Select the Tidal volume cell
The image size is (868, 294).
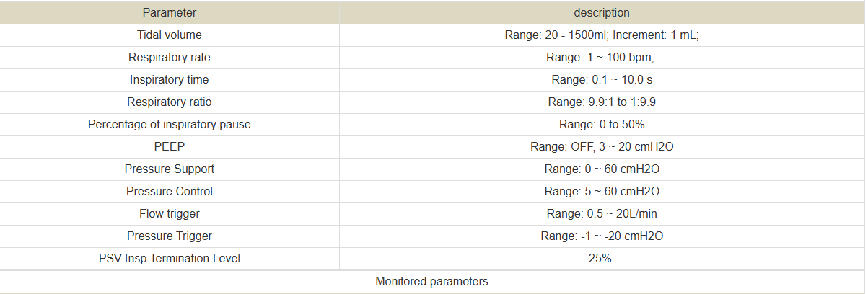pyautogui.click(x=170, y=35)
